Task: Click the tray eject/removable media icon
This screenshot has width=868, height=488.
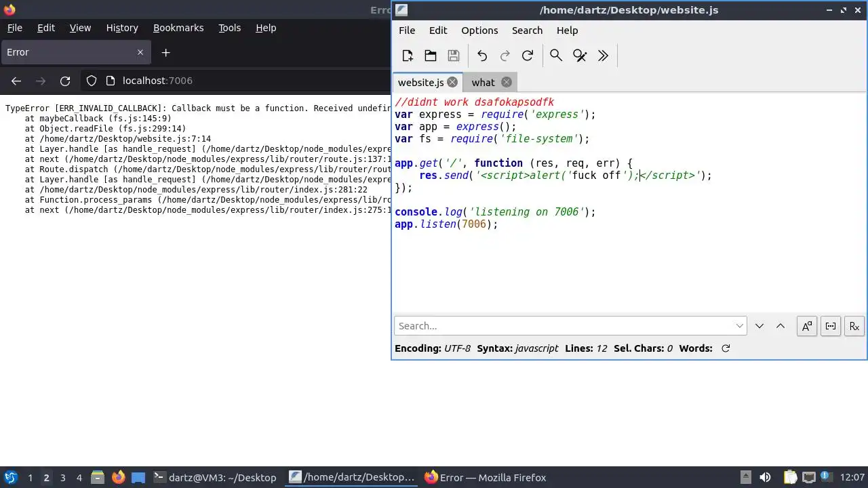Action: click(745, 477)
